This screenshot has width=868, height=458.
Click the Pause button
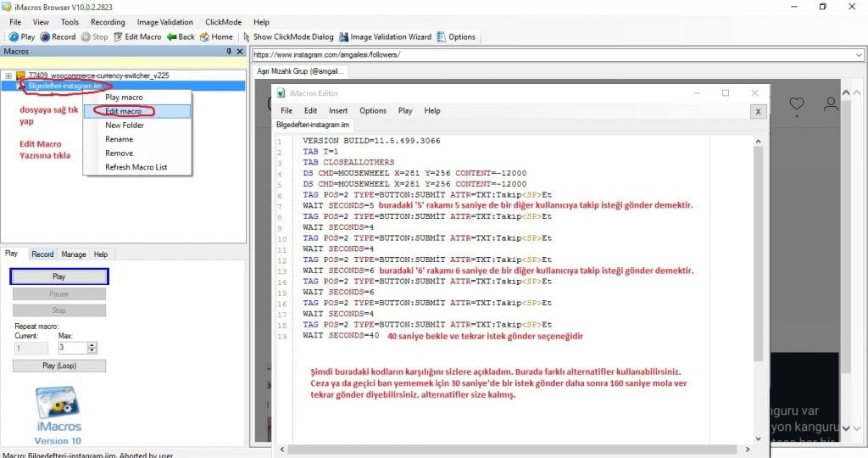pyautogui.click(x=59, y=293)
